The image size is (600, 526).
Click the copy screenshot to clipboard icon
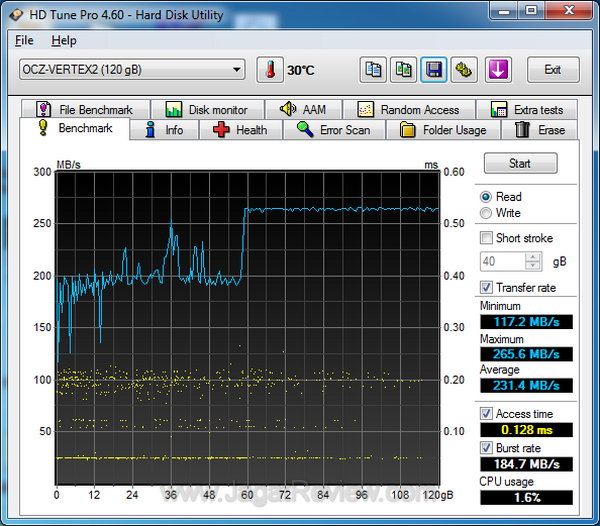click(404, 70)
